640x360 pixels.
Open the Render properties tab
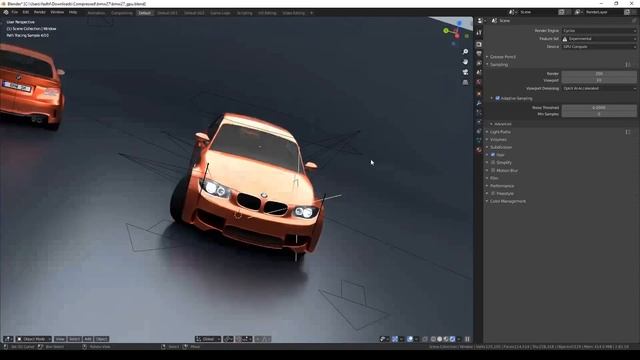(479, 44)
